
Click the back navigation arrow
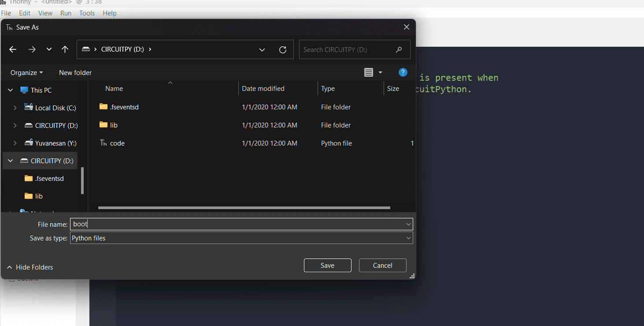click(x=12, y=49)
